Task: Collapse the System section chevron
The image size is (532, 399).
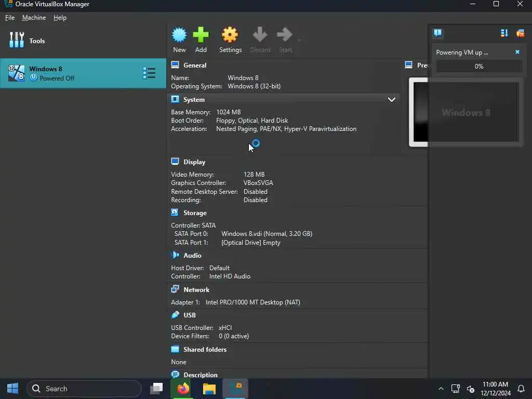Action: 392,99
